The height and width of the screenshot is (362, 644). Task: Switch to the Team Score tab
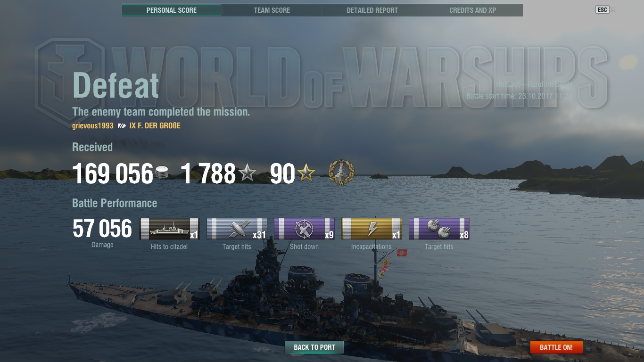272,10
